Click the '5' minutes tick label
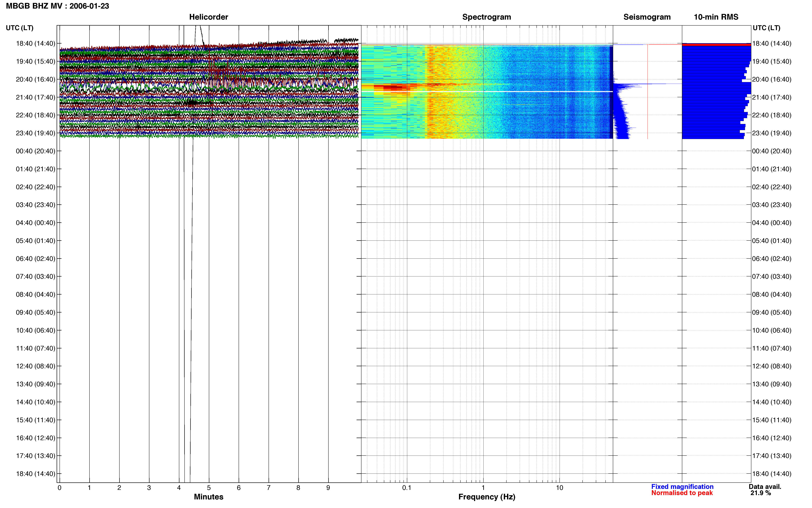 coord(209,488)
